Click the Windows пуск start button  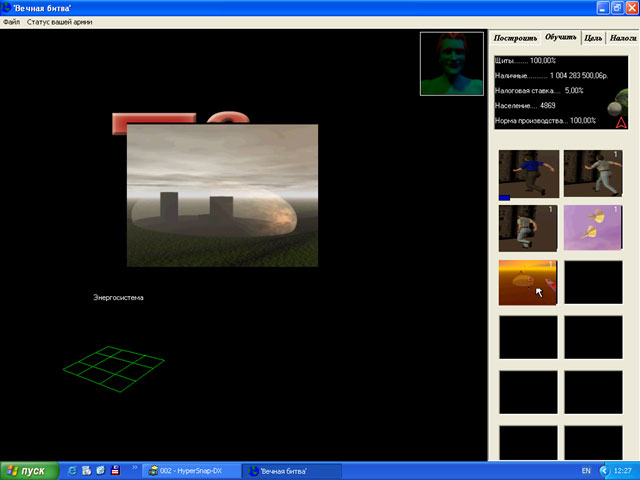[x=28, y=470]
